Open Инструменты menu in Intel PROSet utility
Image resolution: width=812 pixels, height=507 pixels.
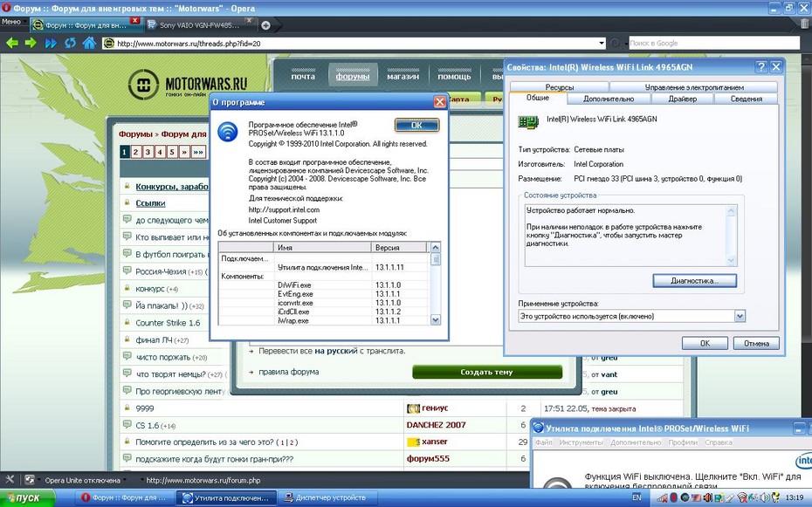tap(581, 442)
